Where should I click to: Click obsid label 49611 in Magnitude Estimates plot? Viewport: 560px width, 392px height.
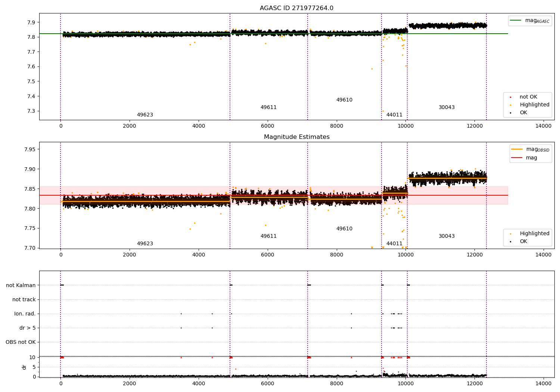click(x=268, y=236)
